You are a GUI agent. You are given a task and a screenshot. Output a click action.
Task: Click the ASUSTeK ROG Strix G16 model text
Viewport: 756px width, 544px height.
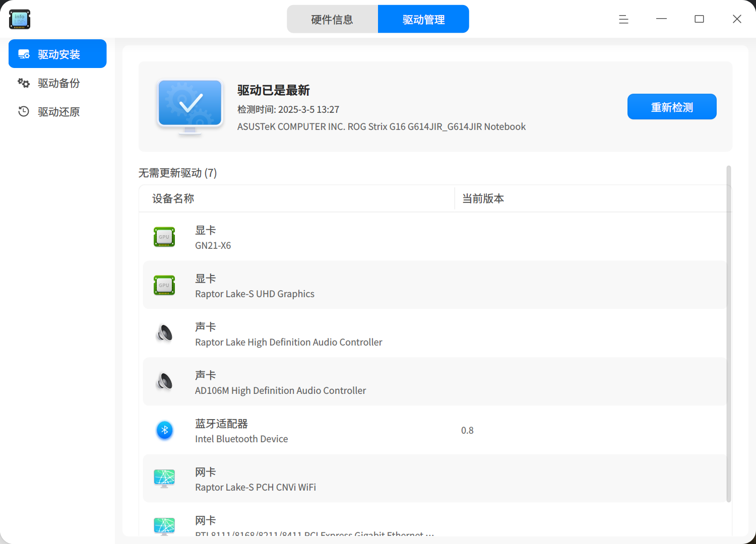pos(382,126)
